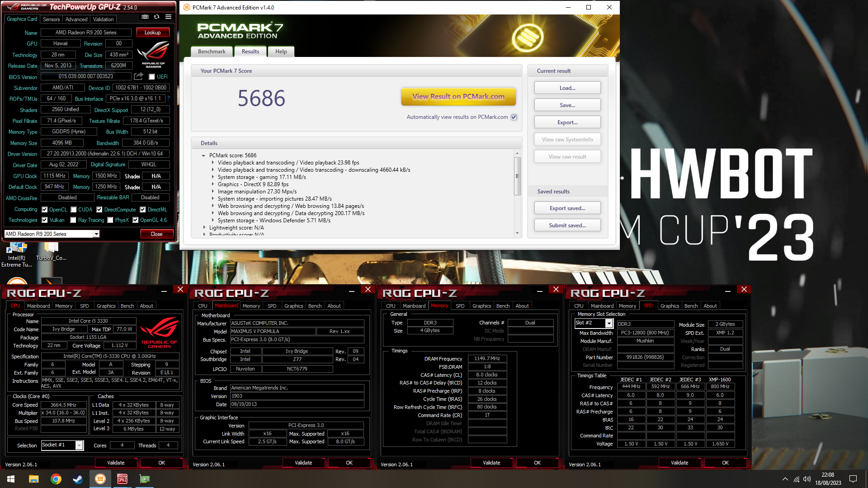
Task: Open Intel Extreme Tuning desktop shortcut
Action: (17, 255)
